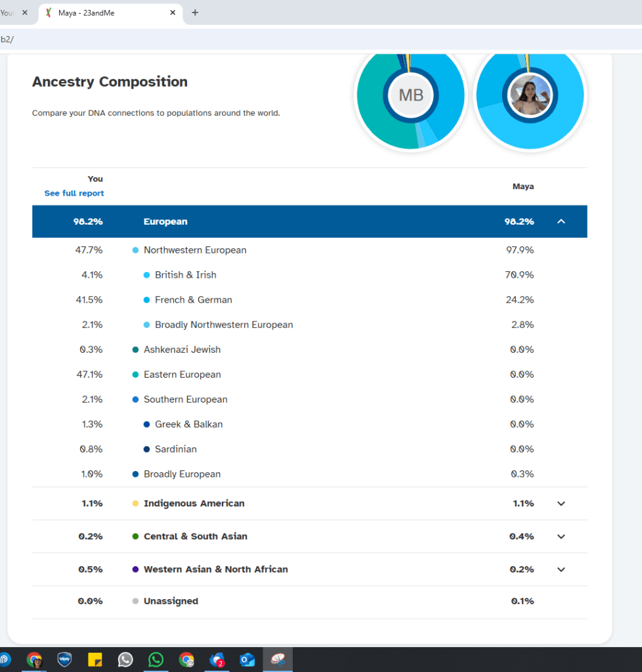The image size is (642, 672).
Task: Open Sticky Notes from the taskbar
Action: pos(95,660)
